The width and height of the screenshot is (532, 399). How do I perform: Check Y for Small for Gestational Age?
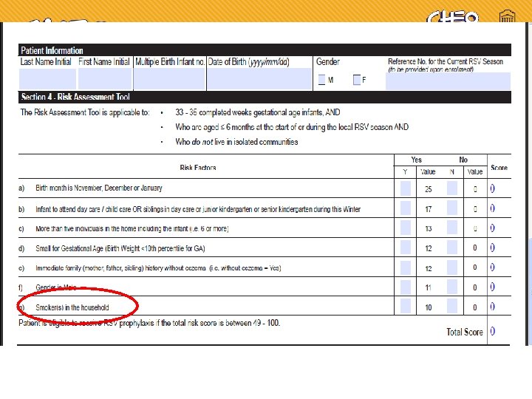coord(406,248)
